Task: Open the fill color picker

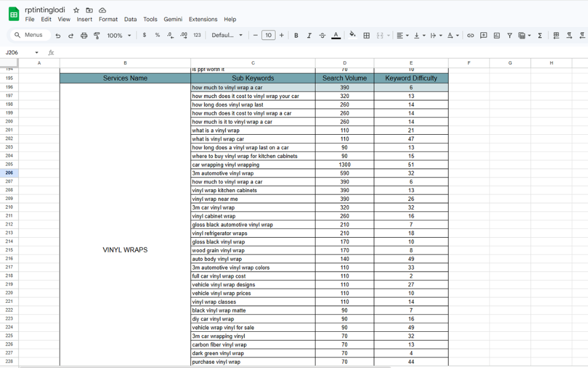Action: click(x=352, y=36)
